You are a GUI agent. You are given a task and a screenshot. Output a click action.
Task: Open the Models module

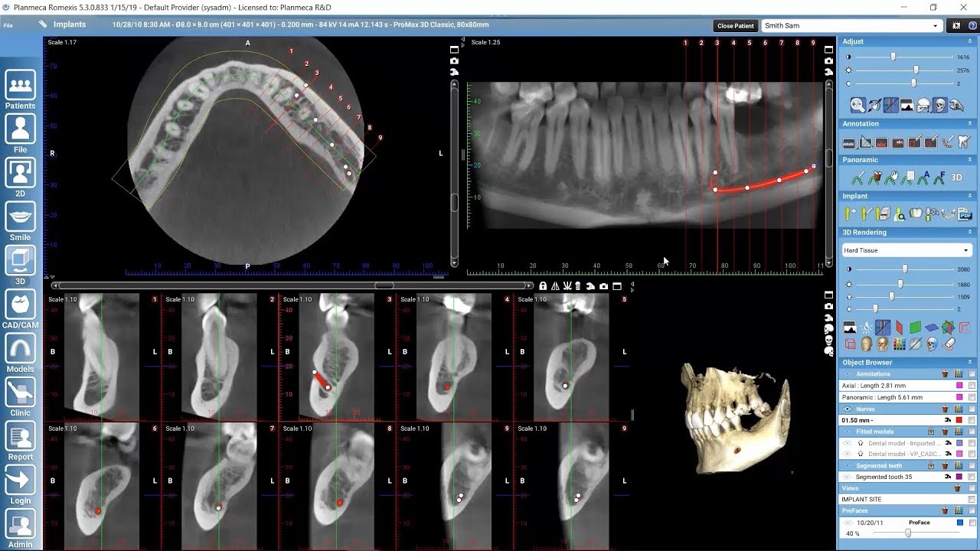click(x=21, y=353)
